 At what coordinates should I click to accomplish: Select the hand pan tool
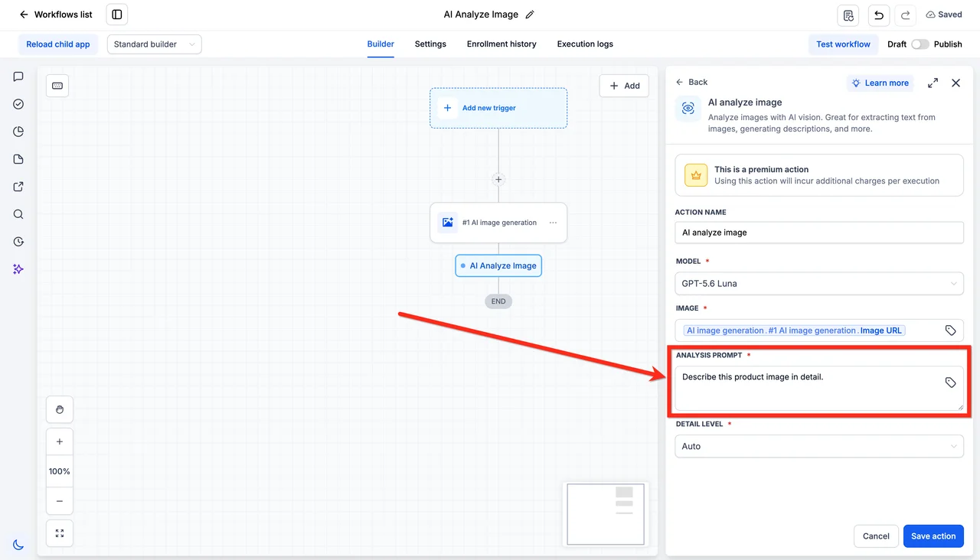pyautogui.click(x=60, y=410)
